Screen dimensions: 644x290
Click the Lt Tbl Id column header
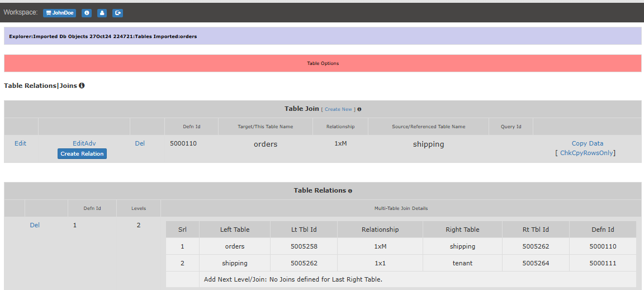click(x=304, y=230)
